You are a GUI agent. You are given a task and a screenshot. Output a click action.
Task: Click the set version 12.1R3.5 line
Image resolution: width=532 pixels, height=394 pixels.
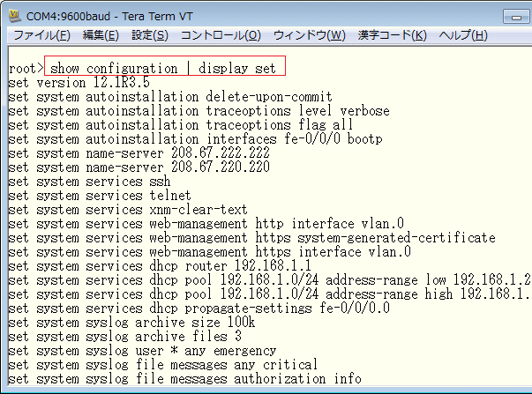point(79,83)
